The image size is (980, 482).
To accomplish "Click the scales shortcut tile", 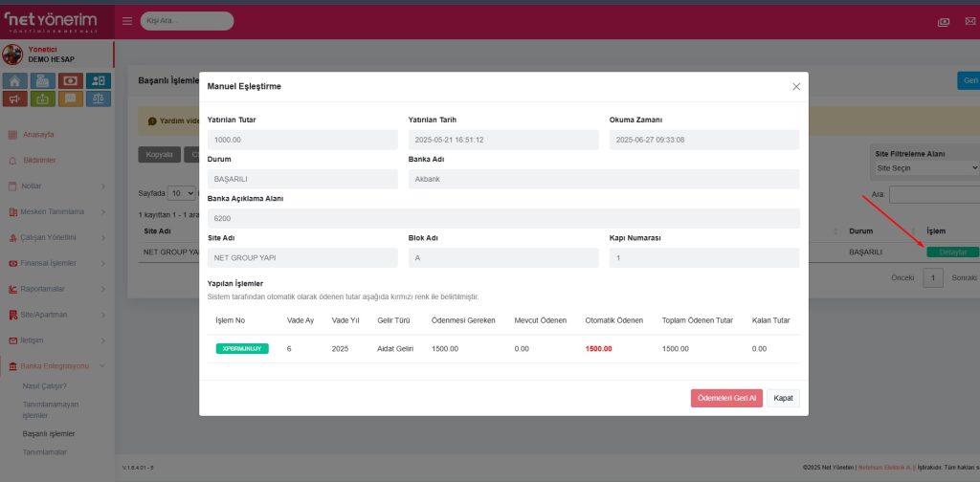I will pyautogui.click(x=98, y=99).
